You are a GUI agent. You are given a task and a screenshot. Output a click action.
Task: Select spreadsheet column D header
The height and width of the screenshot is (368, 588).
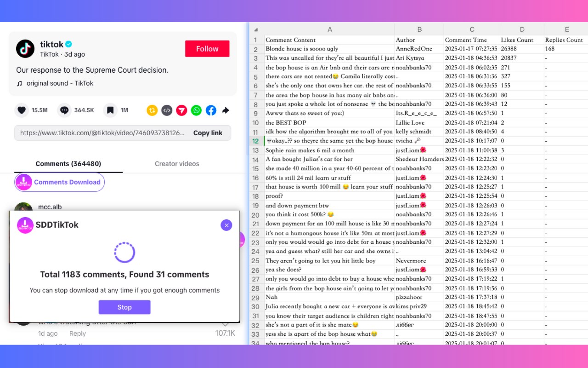point(522,29)
